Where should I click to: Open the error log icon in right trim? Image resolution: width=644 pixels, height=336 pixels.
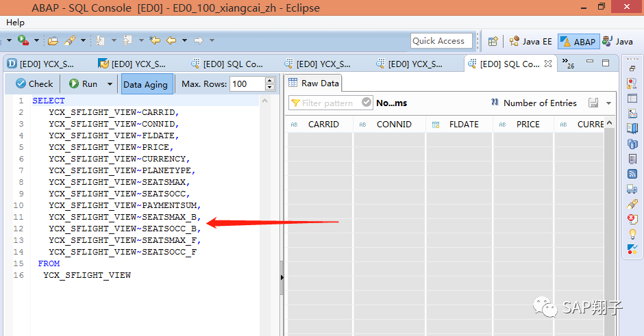coord(632,219)
